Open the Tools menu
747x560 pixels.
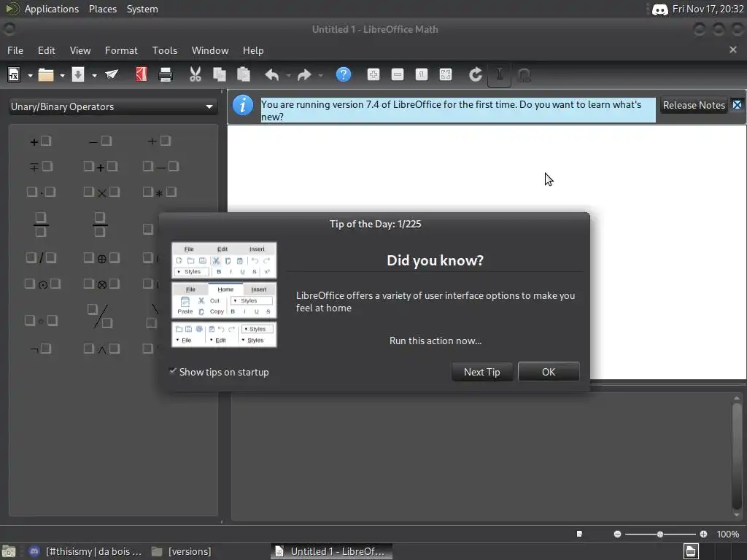click(164, 50)
